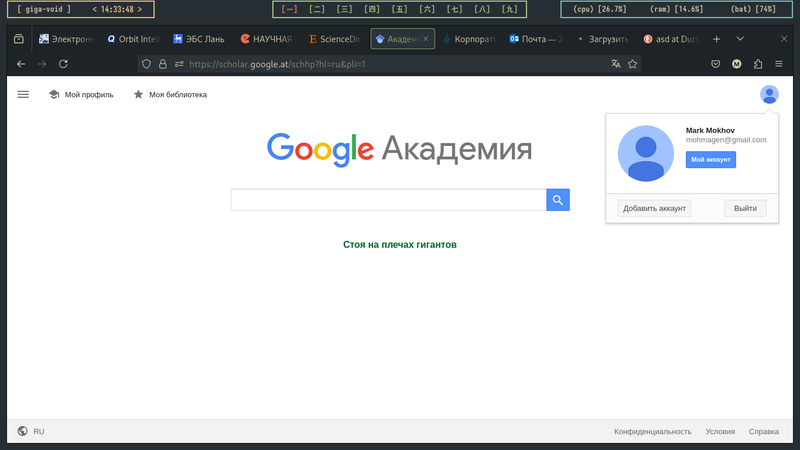
Task: Open the extensions puzzle icon
Action: (758, 64)
